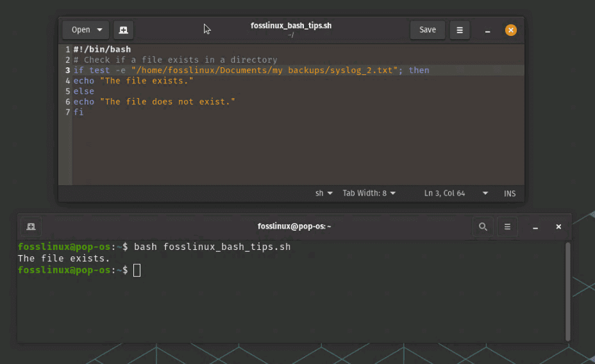Image resolution: width=595 pixels, height=364 pixels.
Task: Open the terminal hamburger menu
Action: pos(507,226)
